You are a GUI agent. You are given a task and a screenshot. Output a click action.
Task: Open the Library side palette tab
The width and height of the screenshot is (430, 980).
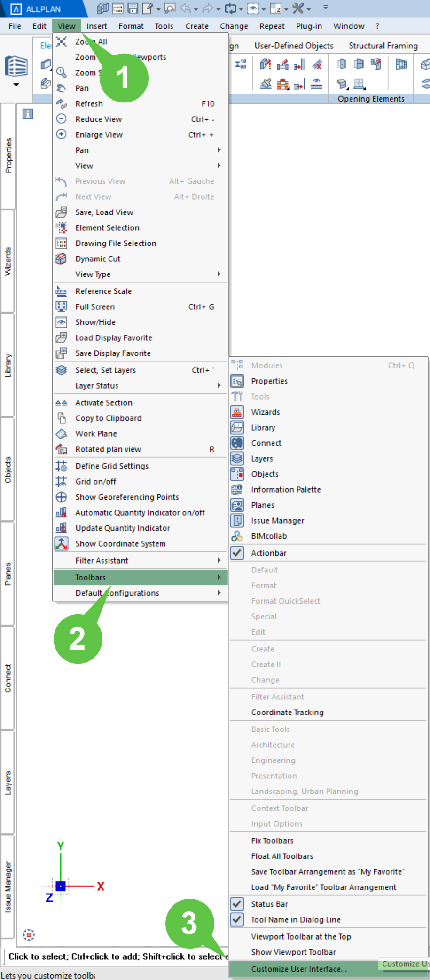point(8,365)
